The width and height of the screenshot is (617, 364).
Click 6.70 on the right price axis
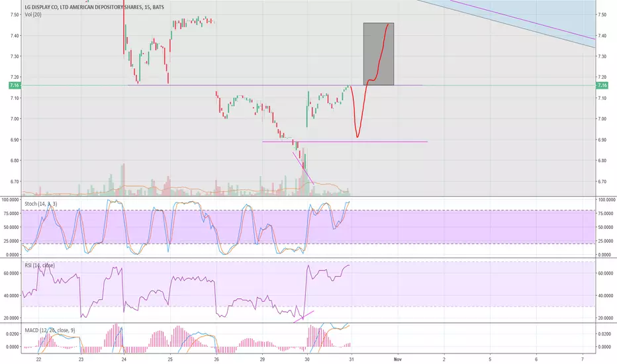click(602, 181)
